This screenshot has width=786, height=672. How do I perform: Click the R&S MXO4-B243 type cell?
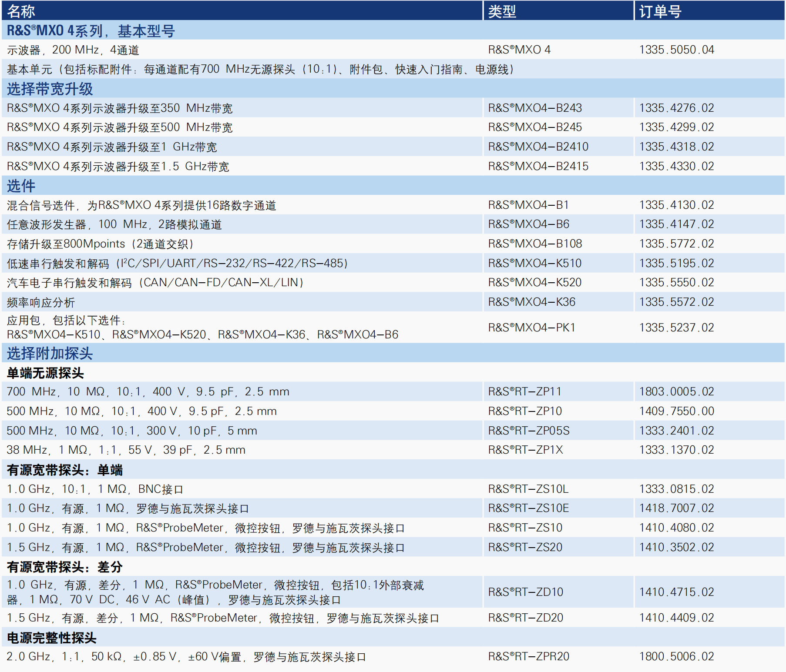point(535,108)
